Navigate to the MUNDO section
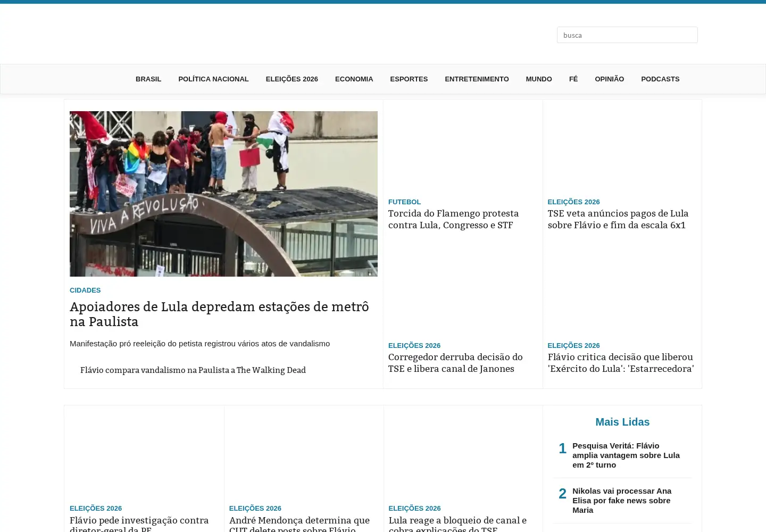 (x=539, y=79)
